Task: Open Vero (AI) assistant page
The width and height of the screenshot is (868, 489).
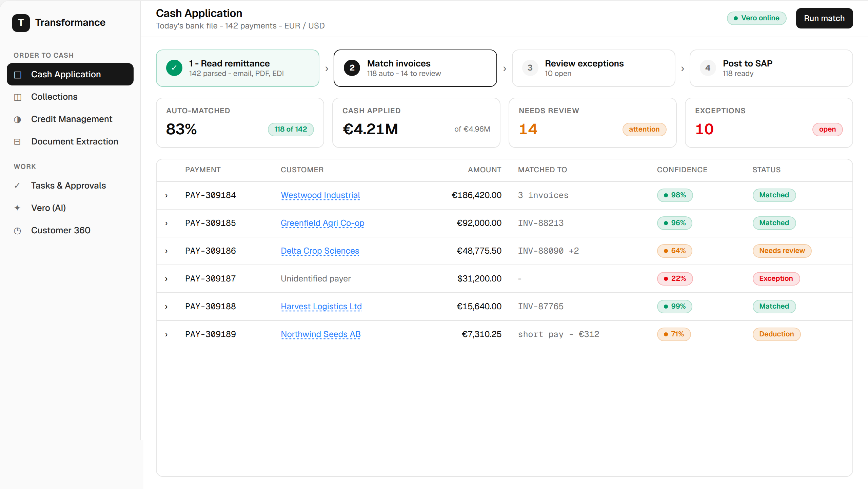Action: click(x=70, y=208)
